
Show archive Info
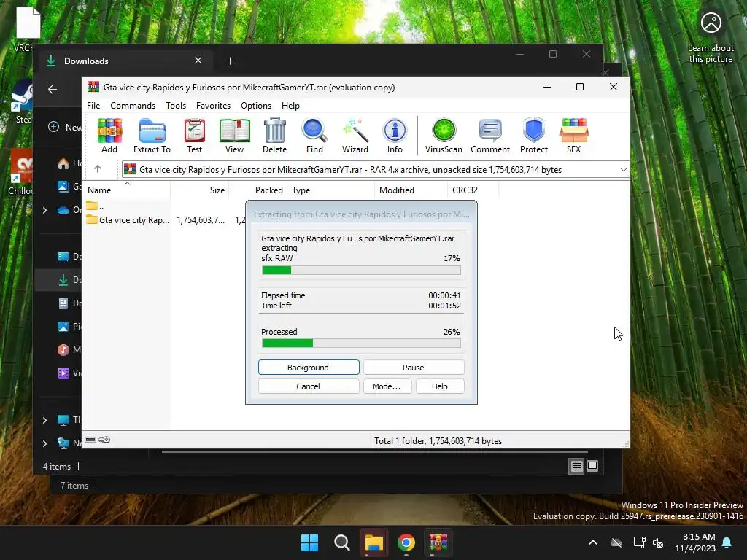[395, 136]
